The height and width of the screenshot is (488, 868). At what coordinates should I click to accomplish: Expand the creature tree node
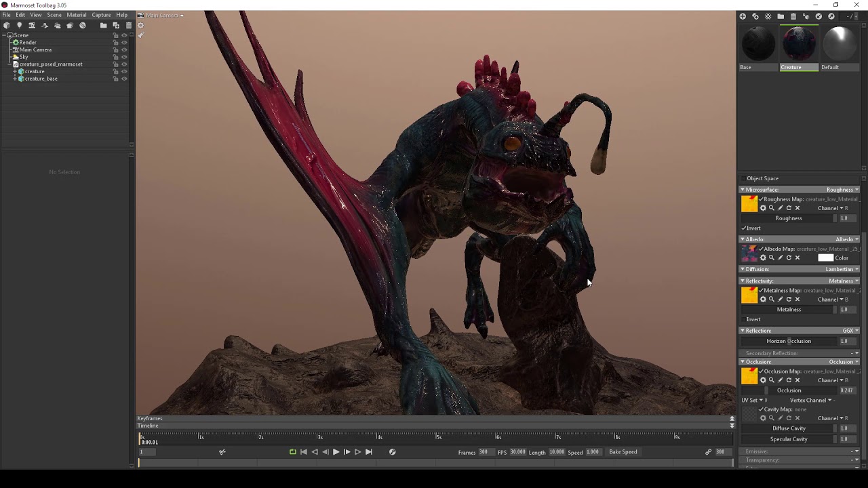(x=16, y=71)
